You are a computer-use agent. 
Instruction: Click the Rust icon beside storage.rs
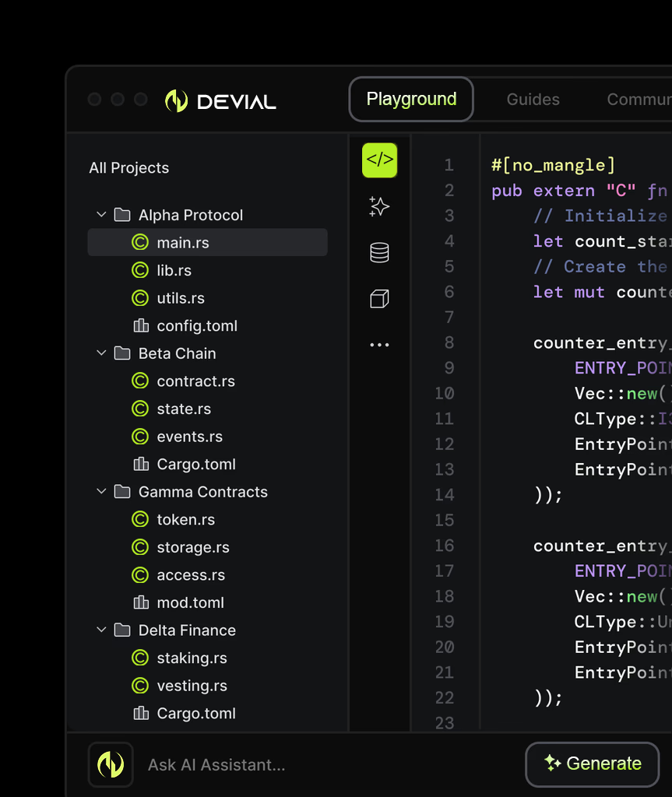[140, 547]
